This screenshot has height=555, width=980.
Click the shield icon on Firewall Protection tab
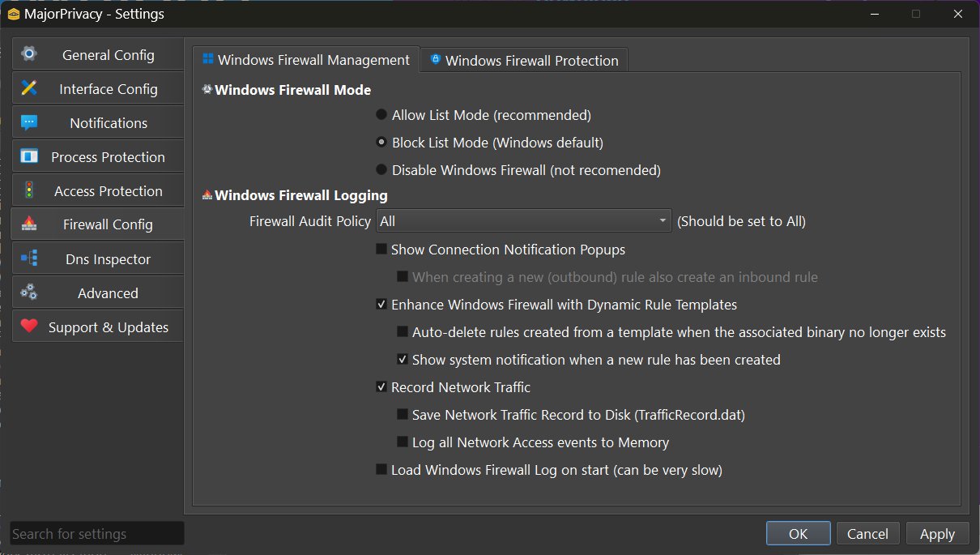(x=436, y=59)
